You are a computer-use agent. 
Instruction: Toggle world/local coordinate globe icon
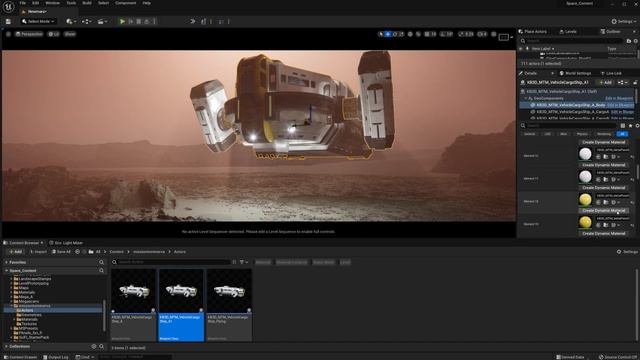410,34
